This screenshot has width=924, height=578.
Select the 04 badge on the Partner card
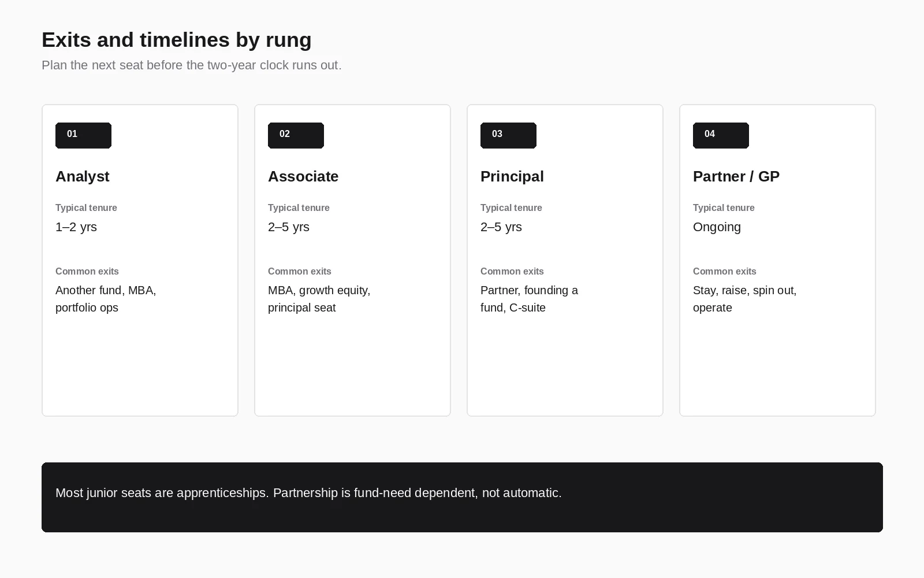(x=721, y=135)
